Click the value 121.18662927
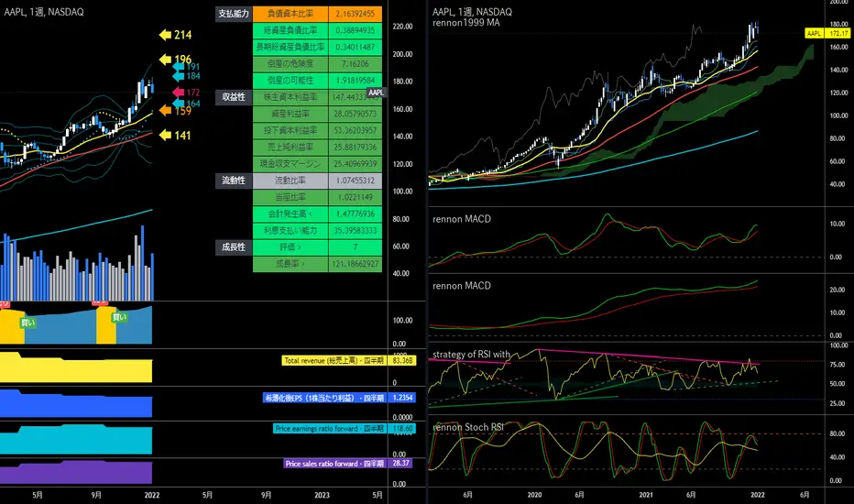 tap(356, 264)
